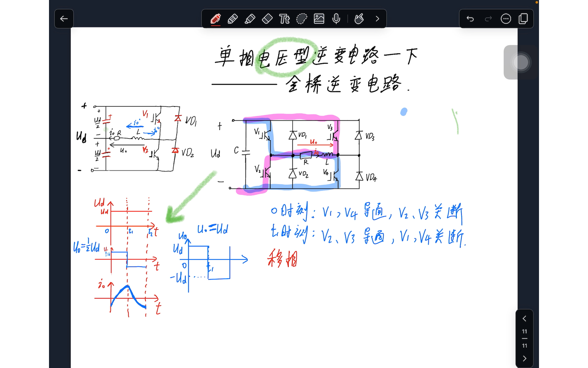Viewport: 588px width, 368px height.
Task: Start audio recording with microphone icon
Action: click(336, 19)
